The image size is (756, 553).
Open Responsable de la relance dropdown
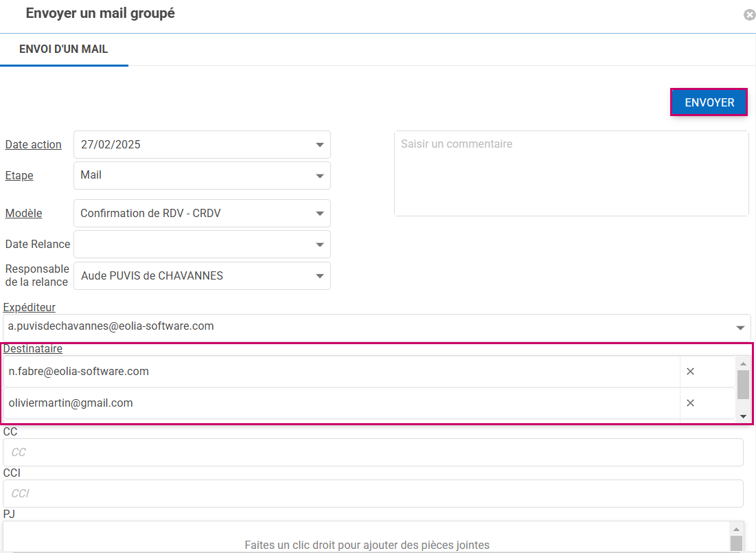pyautogui.click(x=319, y=276)
